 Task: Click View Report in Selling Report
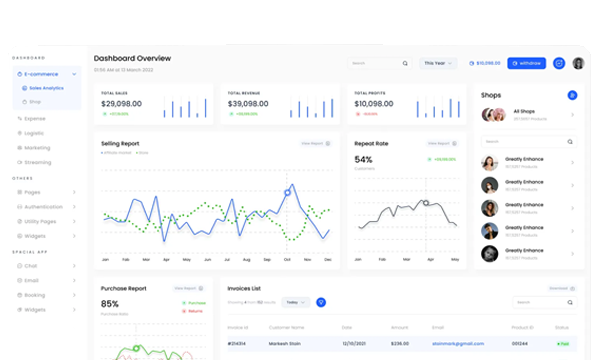coord(316,143)
